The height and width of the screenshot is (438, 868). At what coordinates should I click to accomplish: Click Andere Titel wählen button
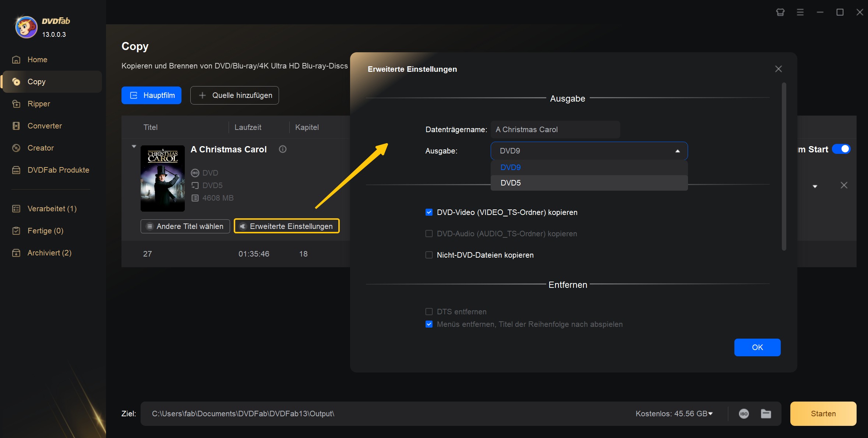point(185,226)
